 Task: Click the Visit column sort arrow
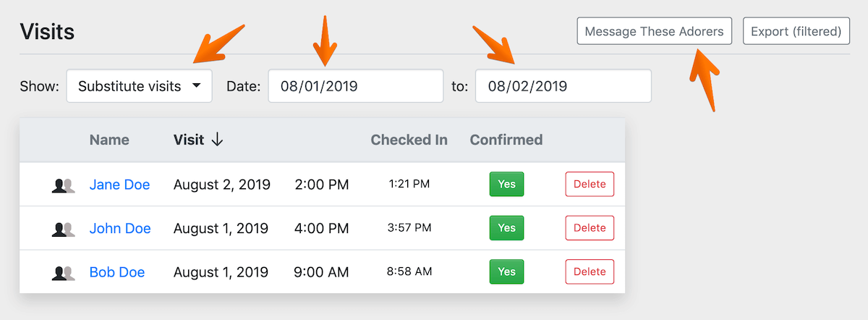pyautogui.click(x=217, y=140)
